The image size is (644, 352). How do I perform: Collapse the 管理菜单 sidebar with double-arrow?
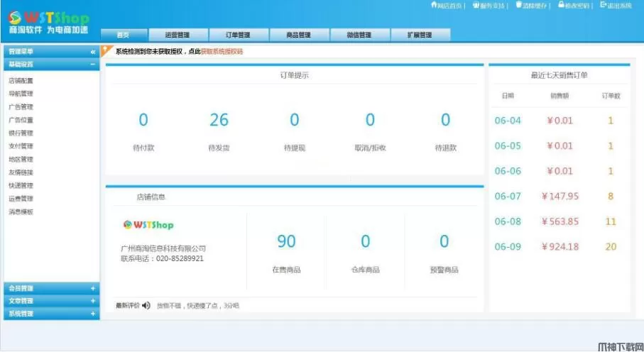tap(92, 52)
